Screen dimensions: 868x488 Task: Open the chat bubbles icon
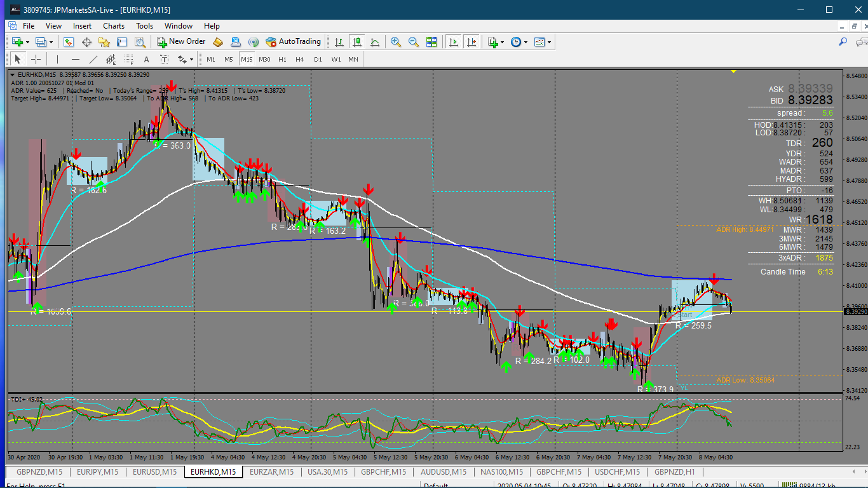point(861,42)
